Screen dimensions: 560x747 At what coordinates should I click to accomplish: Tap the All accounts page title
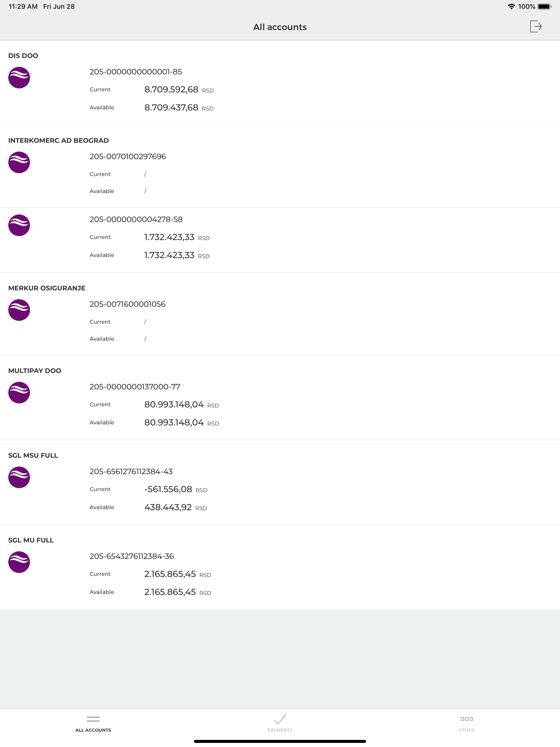280,27
